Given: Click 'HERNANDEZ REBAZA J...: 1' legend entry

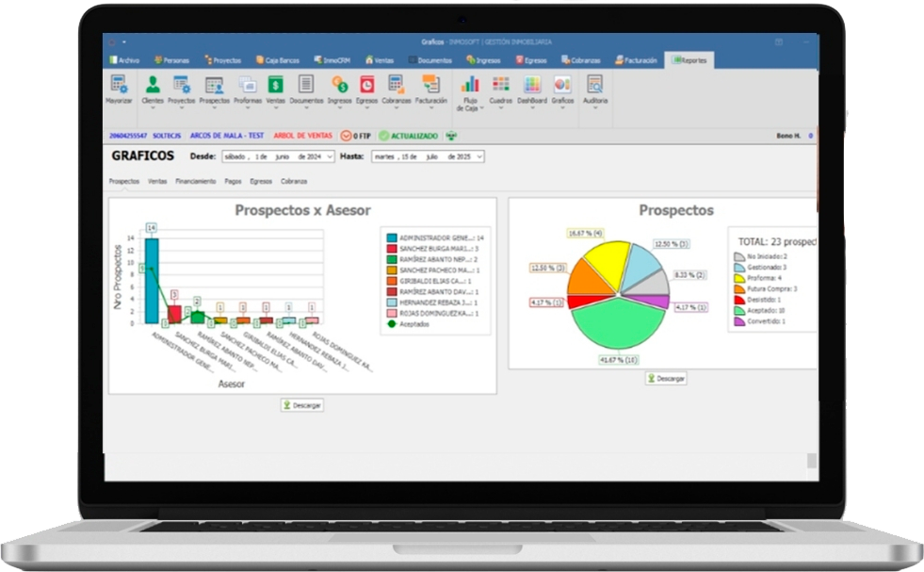Looking at the screenshot, I should 432,302.
